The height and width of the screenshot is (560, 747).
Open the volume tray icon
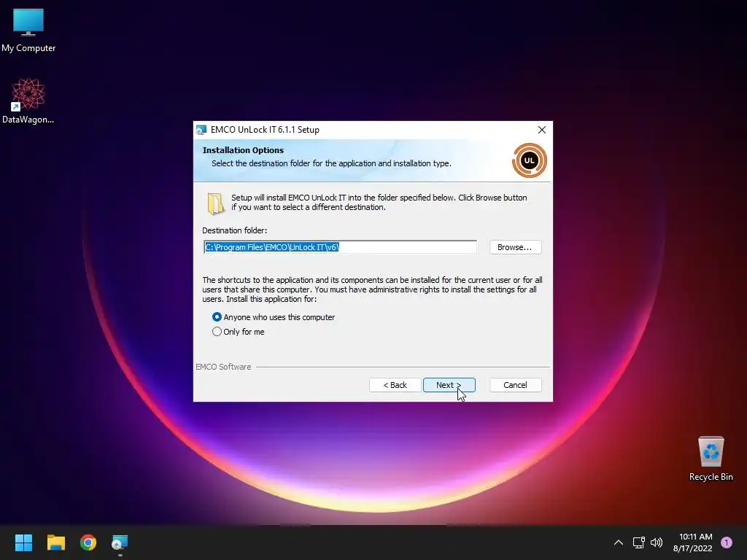[x=657, y=542]
